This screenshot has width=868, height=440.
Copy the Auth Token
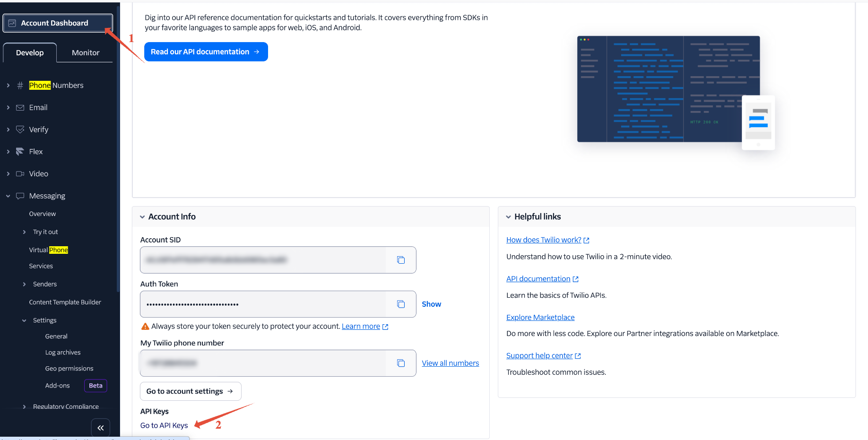pos(401,304)
